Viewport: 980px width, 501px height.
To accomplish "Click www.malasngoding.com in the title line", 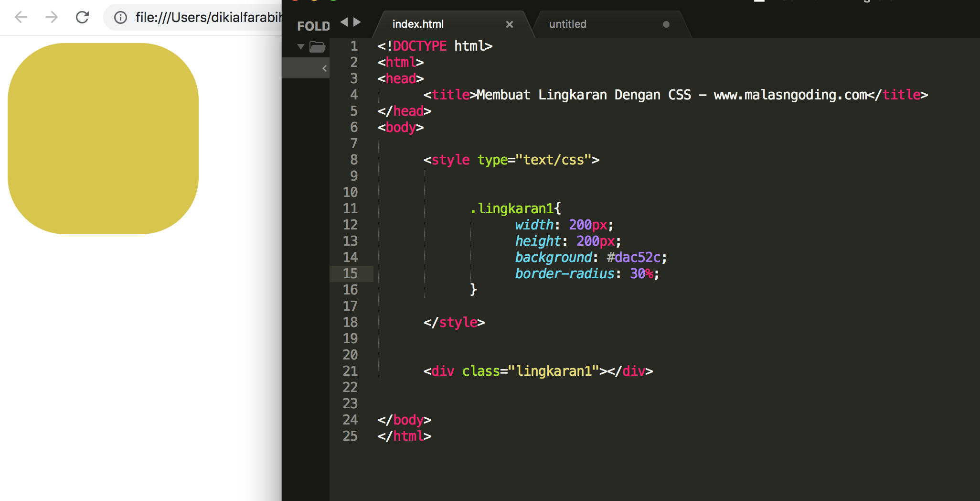I will pyautogui.click(x=790, y=95).
